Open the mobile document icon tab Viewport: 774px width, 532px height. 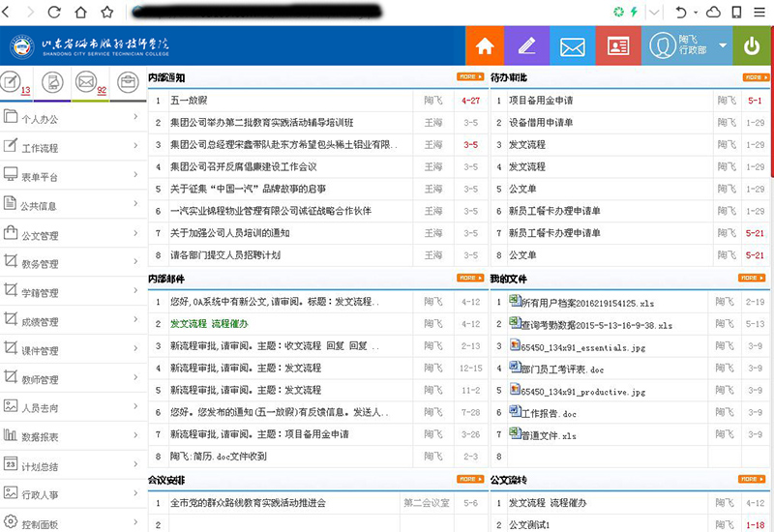click(x=53, y=82)
